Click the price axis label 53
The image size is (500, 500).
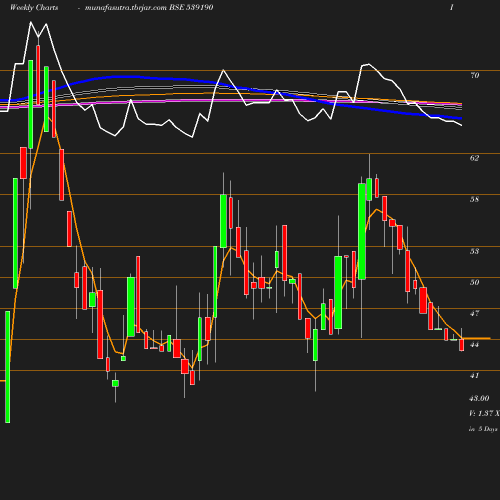[474, 251]
